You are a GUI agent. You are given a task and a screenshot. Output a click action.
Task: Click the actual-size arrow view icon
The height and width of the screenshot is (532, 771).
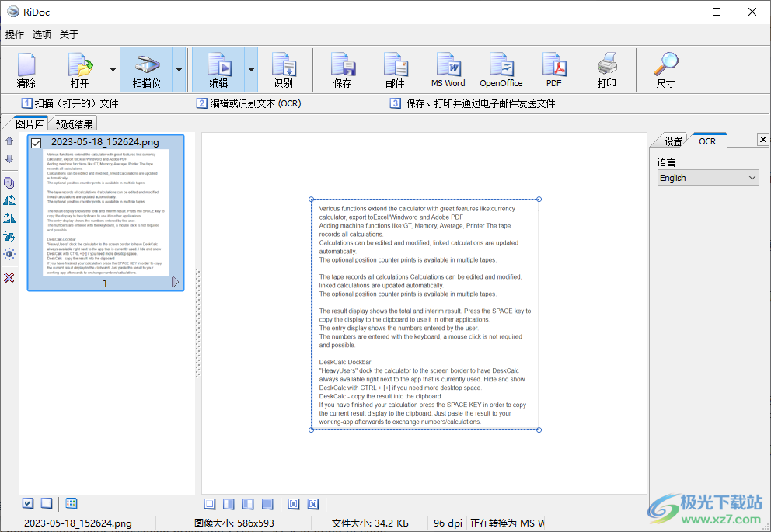click(x=312, y=504)
